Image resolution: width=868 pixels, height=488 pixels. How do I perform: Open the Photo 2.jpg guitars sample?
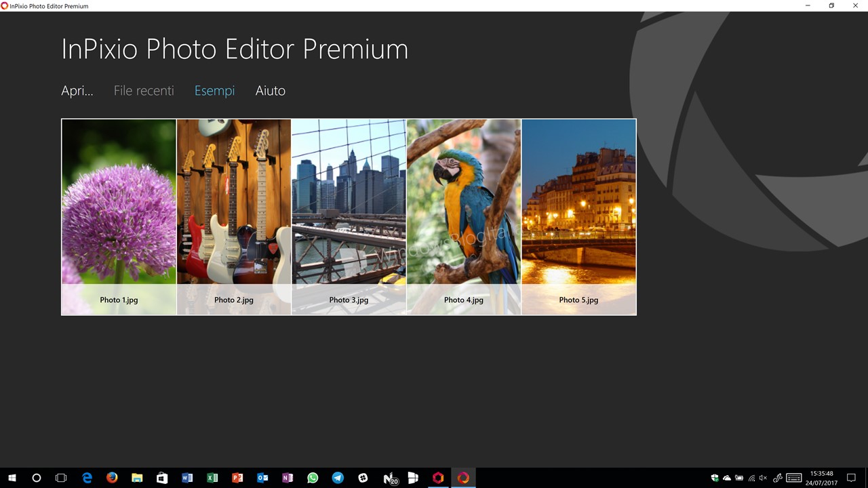(234, 217)
